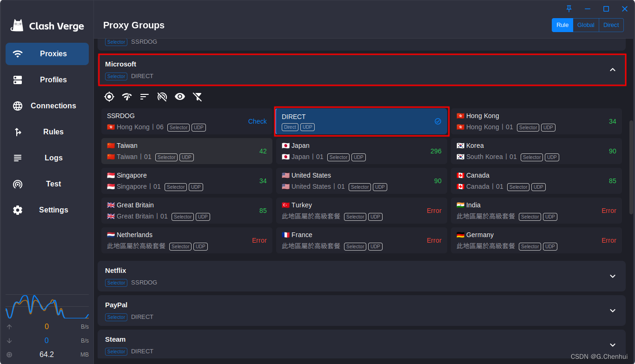This screenshot has width=635, height=364.
Task: Select the Singapore proxy card
Action: [x=187, y=181]
